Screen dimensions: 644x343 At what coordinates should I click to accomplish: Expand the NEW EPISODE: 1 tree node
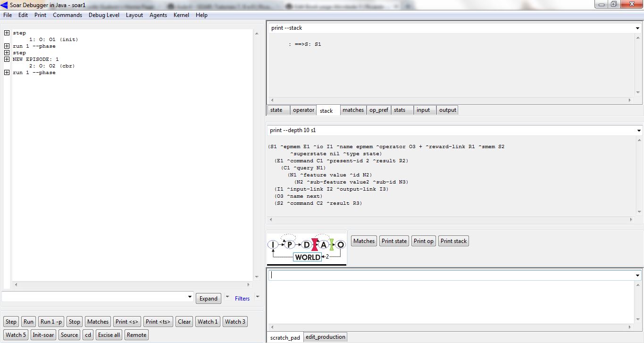[x=7, y=59]
